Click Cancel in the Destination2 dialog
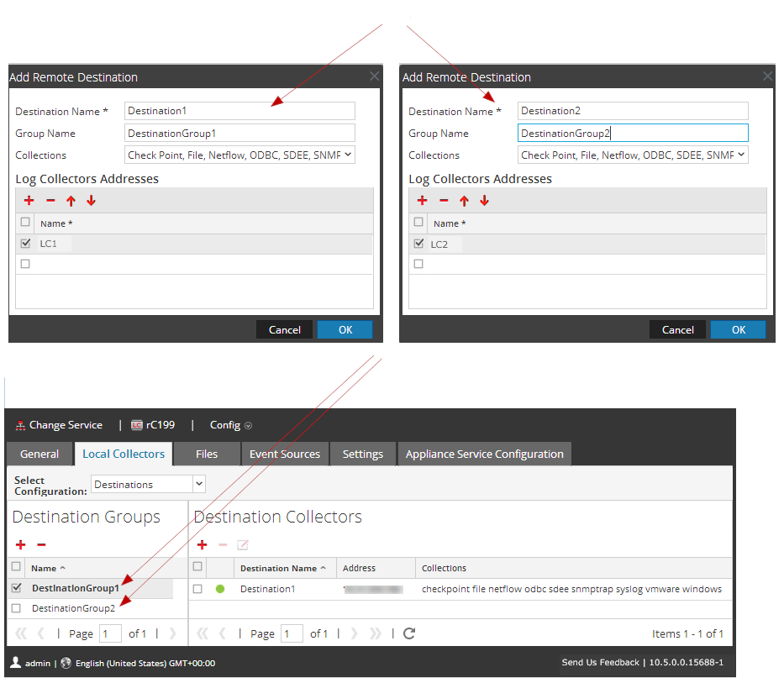 click(x=677, y=329)
